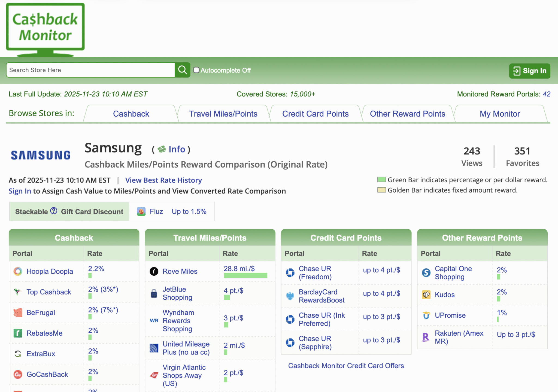Viewport: 558px width, 392px height.
Task: Select the Credit Card Points tab
Action: coord(315,114)
